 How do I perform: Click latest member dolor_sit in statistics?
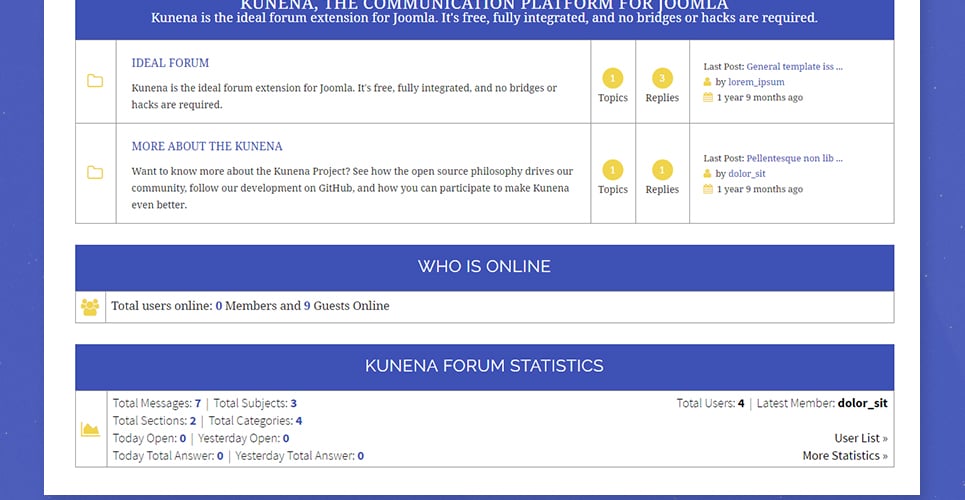coord(863,403)
